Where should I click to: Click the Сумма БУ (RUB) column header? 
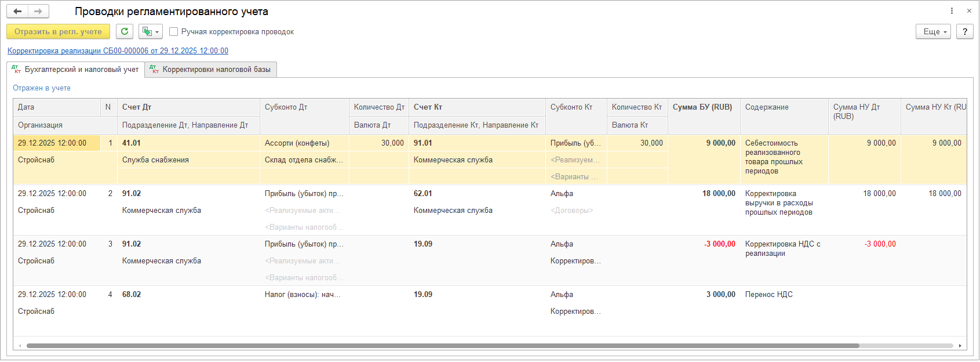pyautogui.click(x=702, y=107)
